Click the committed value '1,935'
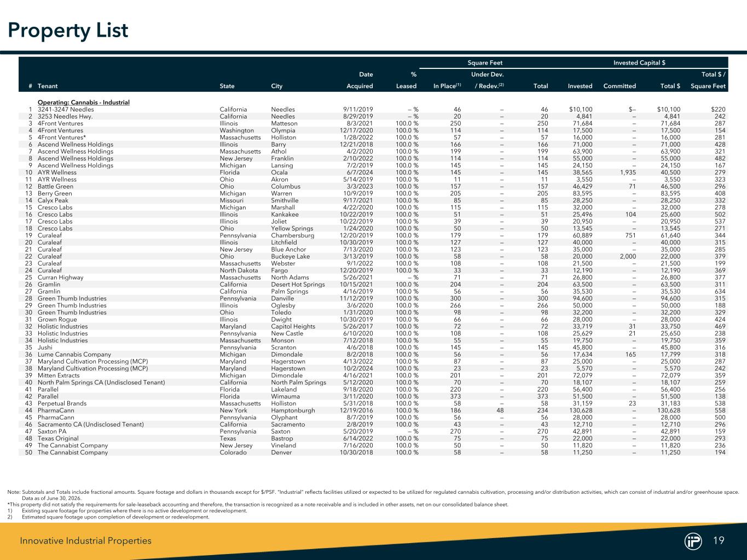 click(x=628, y=172)
